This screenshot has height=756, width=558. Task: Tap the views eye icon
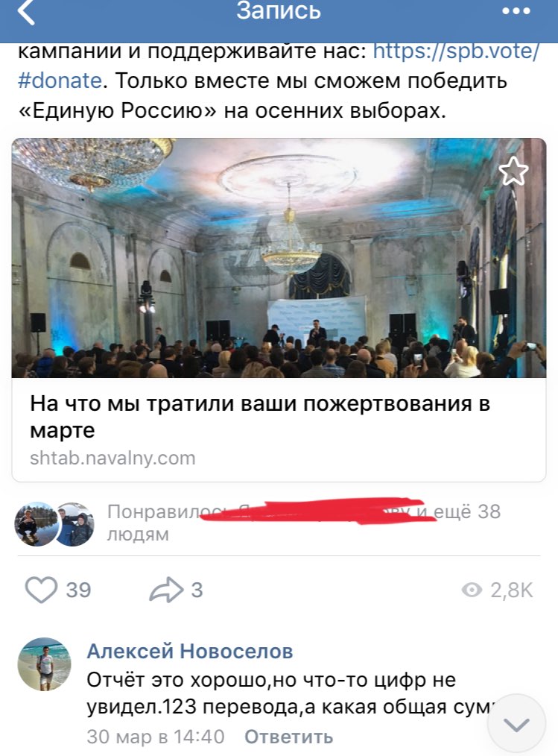472,590
